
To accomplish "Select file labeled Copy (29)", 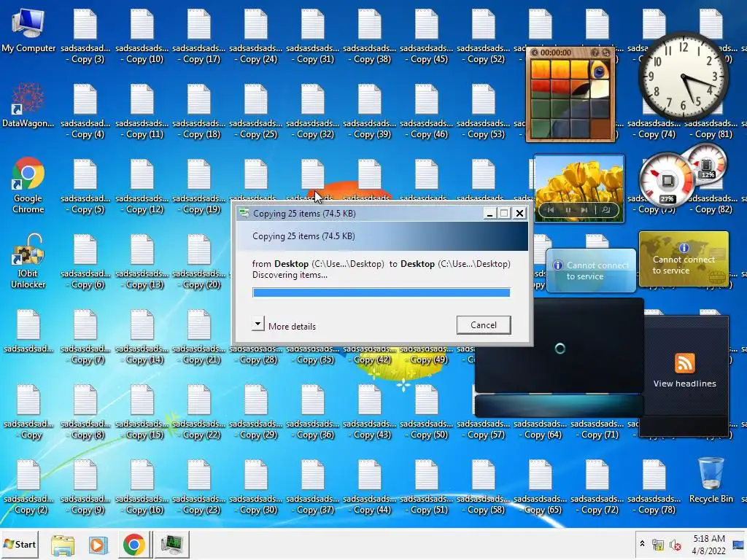I will coord(256,413).
